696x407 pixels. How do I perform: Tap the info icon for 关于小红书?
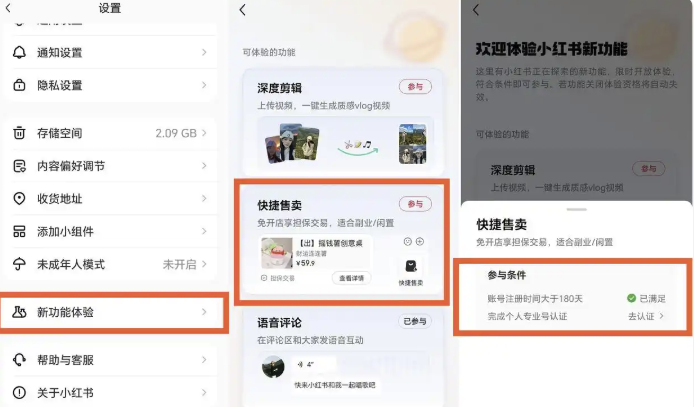pos(19,392)
